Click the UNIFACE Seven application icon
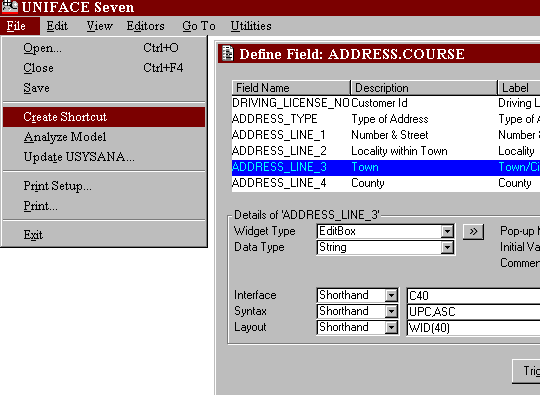The image size is (540, 395). [x=9, y=7]
